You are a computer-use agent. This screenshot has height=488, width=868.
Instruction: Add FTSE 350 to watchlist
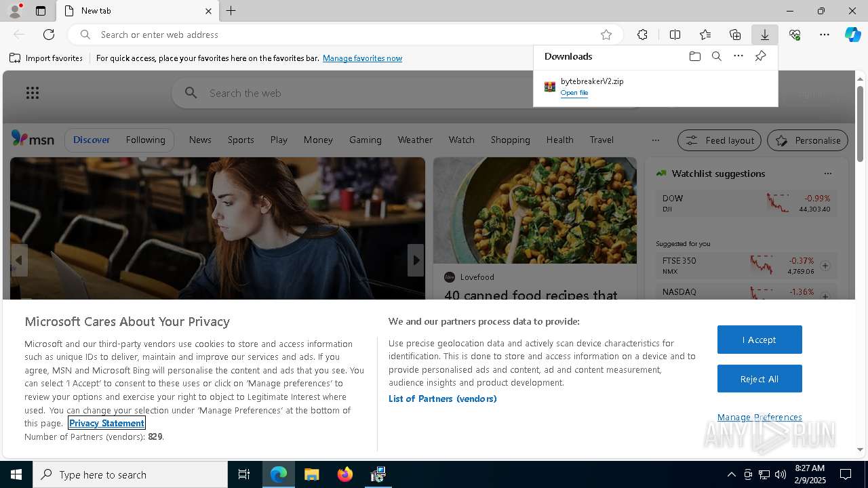click(x=825, y=266)
